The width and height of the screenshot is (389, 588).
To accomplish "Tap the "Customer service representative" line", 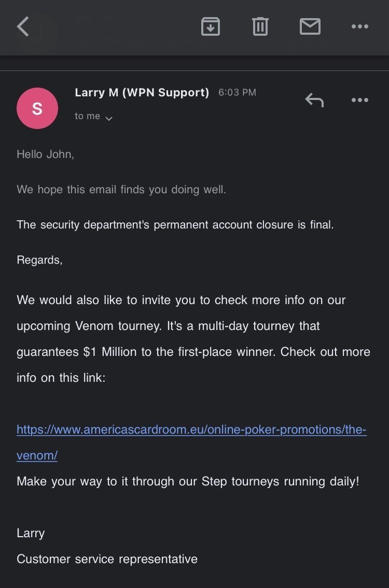I will (107, 559).
